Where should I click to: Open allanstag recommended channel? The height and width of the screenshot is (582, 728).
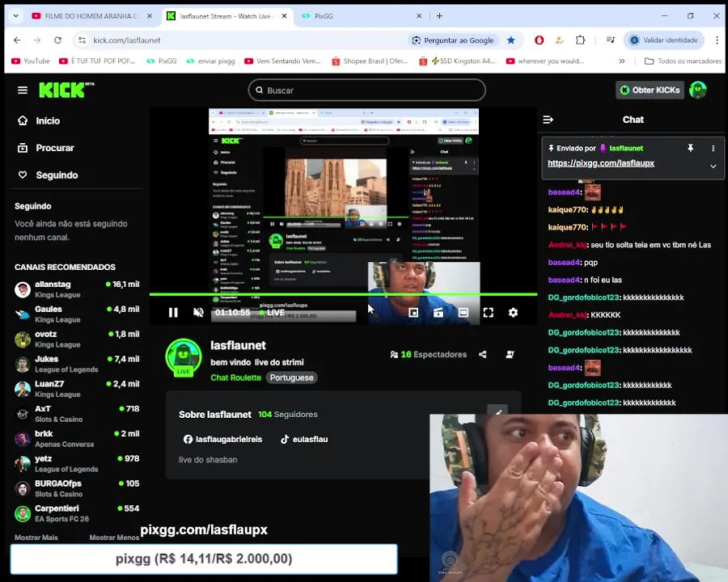(77, 289)
